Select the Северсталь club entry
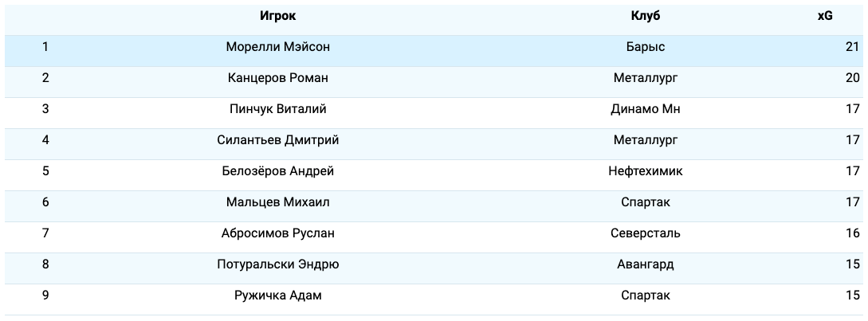The image size is (868, 321). coord(646,233)
